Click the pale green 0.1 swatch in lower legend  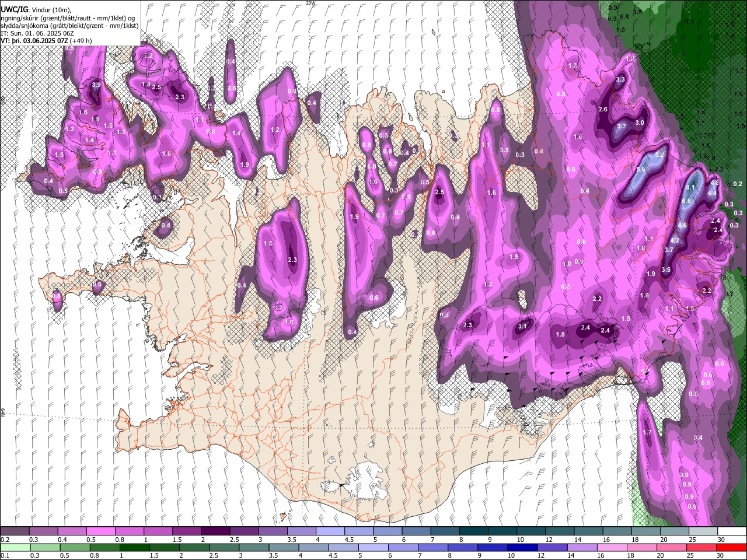tap(15, 548)
